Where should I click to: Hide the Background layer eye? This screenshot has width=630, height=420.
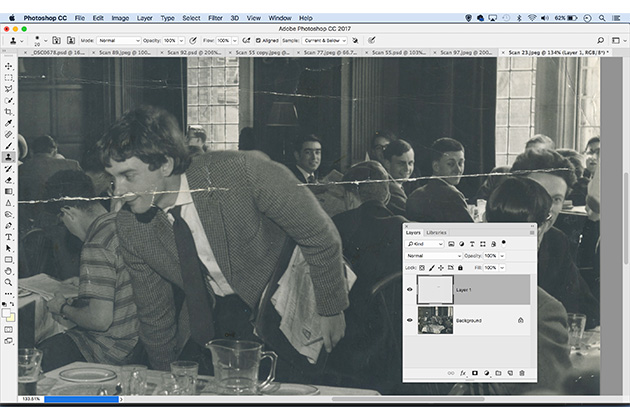pyautogui.click(x=410, y=320)
